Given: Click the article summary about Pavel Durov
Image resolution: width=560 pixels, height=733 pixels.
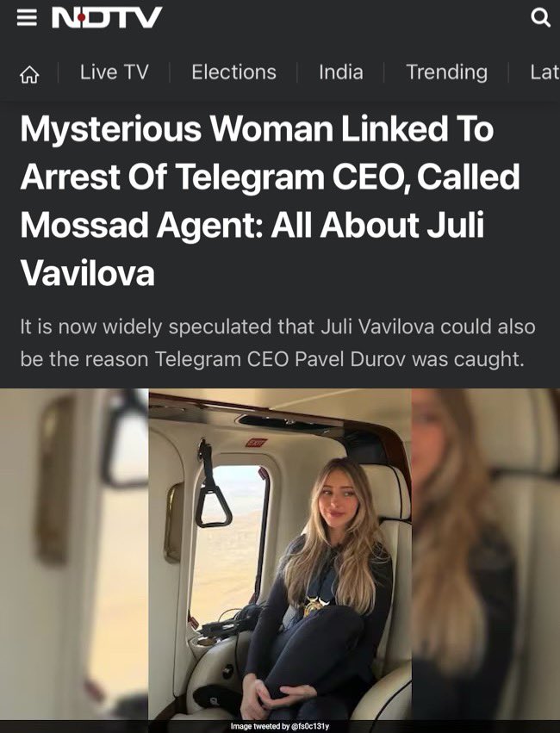Looking at the screenshot, I should 277,343.
